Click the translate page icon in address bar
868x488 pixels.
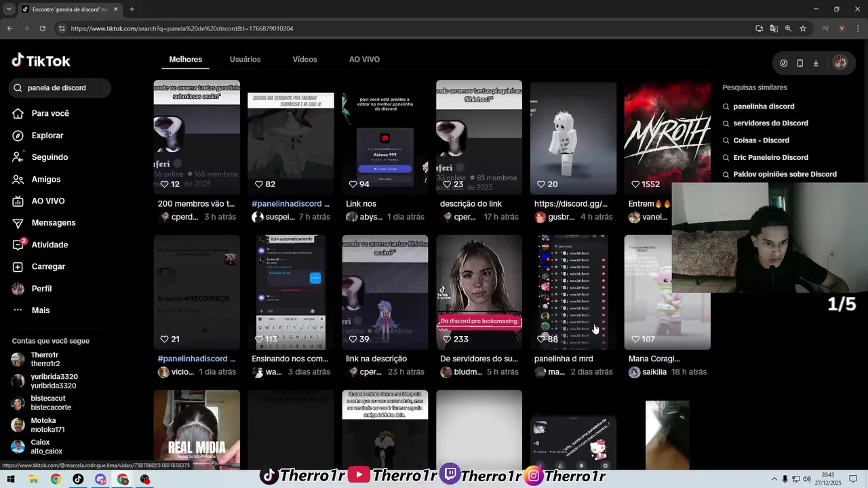(774, 28)
